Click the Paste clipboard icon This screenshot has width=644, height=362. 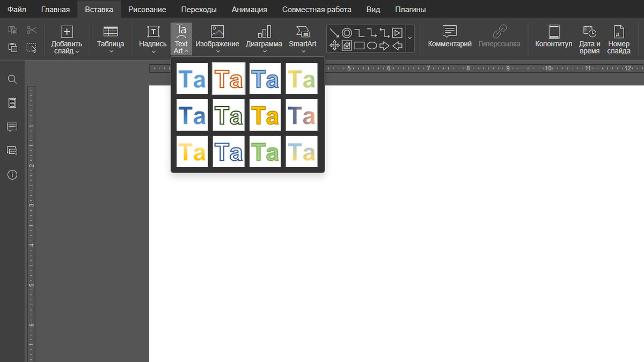(13, 48)
